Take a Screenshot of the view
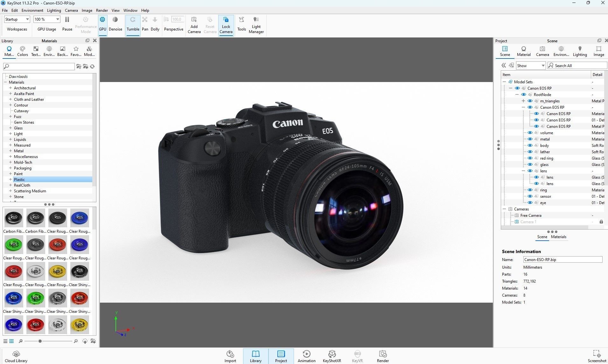This screenshot has height=364, width=608. click(597, 356)
